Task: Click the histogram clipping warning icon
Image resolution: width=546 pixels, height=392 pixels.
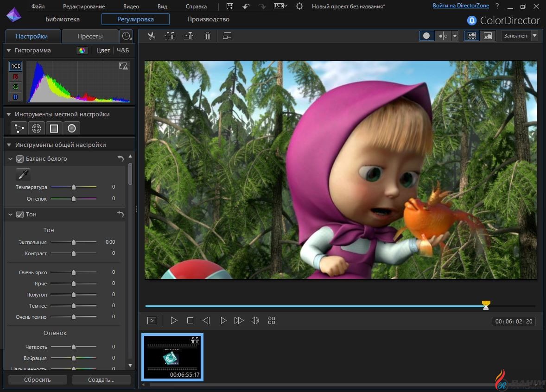Action: 123,66
